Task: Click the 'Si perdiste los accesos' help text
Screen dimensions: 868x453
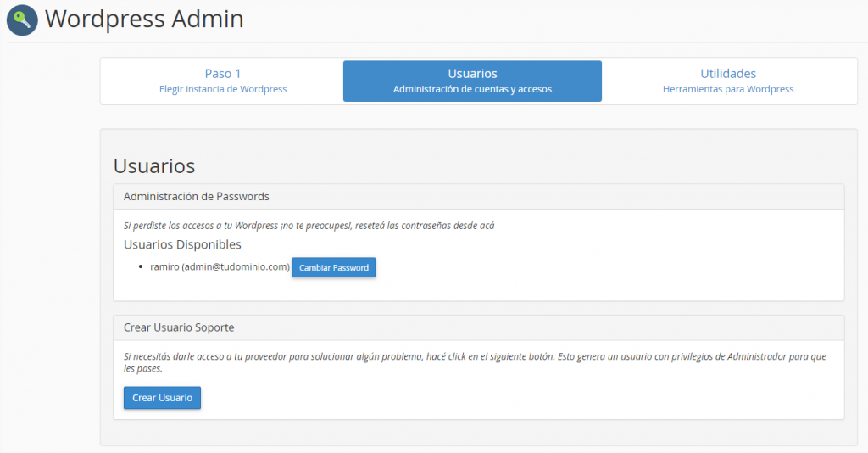Action: [309, 226]
